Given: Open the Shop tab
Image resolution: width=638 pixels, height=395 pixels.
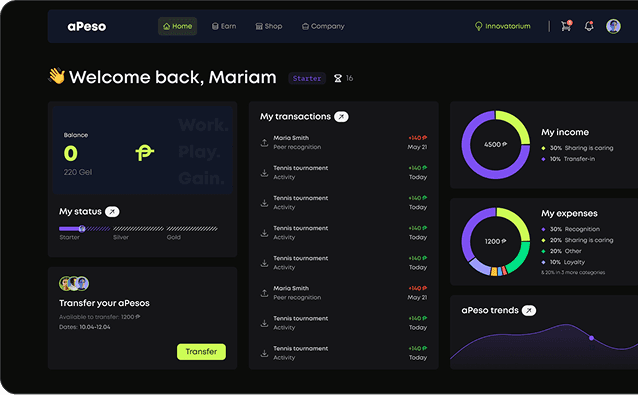Looking at the screenshot, I should [269, 26].
